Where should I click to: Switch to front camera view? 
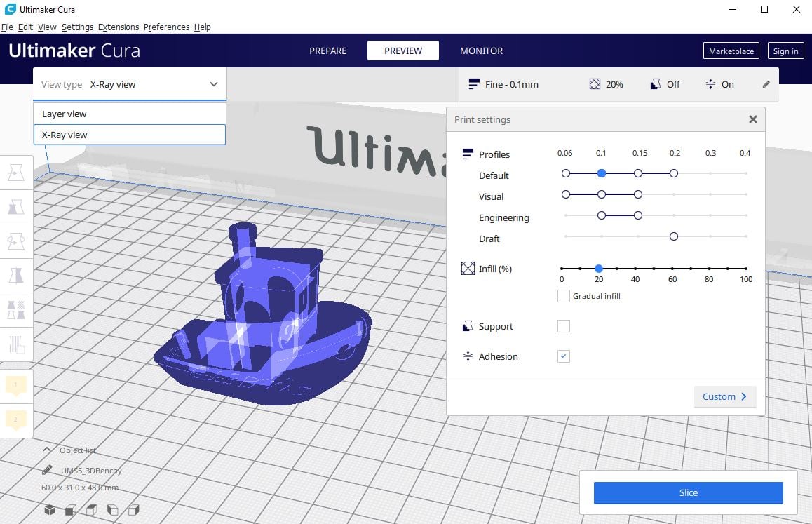(x=71, y=510)
